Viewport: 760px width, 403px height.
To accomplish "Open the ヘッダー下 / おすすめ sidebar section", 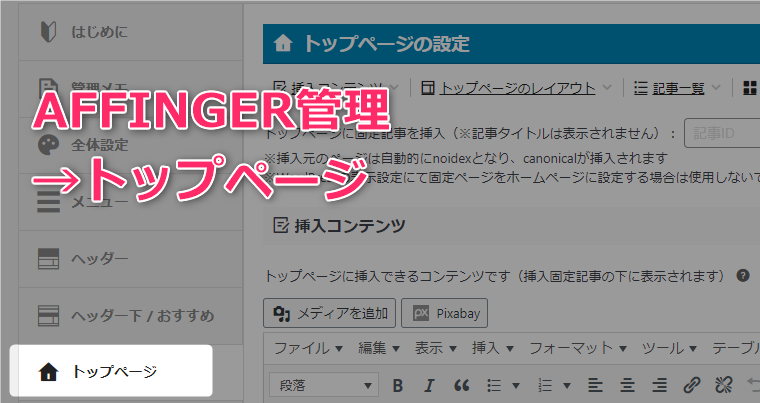I will pos(130,316).
